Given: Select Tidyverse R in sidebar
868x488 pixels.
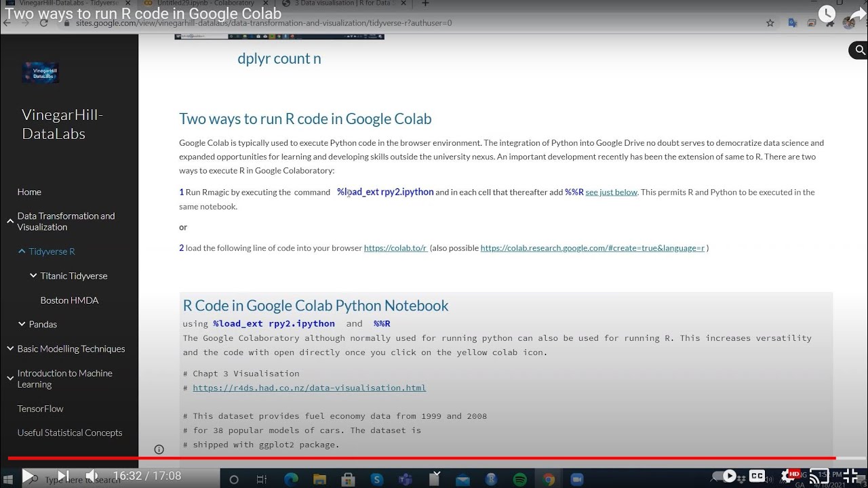Looking at the screenshot, I should tap(52, 251).
